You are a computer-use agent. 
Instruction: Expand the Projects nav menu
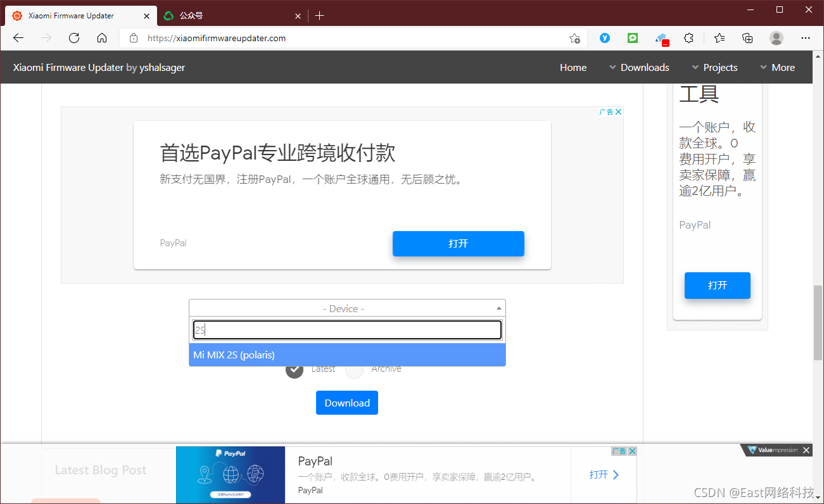714,67
